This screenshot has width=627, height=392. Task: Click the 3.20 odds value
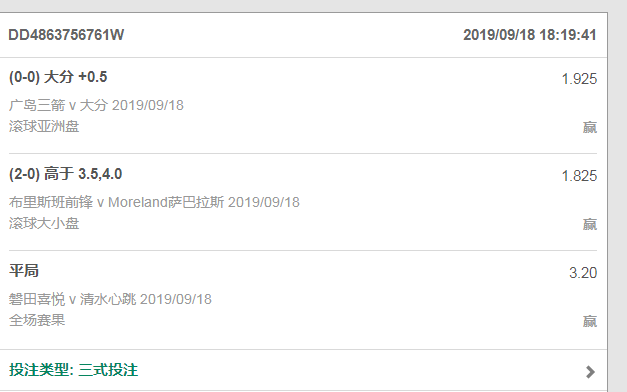583,273
